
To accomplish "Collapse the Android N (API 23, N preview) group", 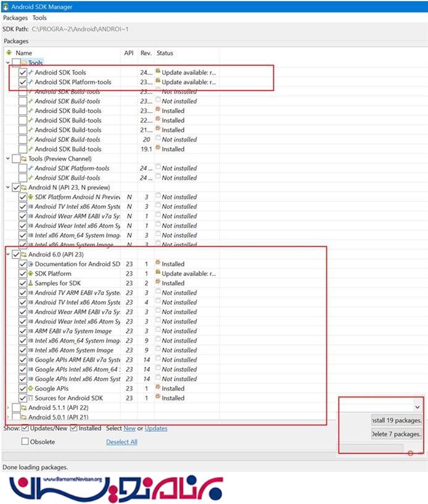I will pyautogui.click(x=8, y=187).
